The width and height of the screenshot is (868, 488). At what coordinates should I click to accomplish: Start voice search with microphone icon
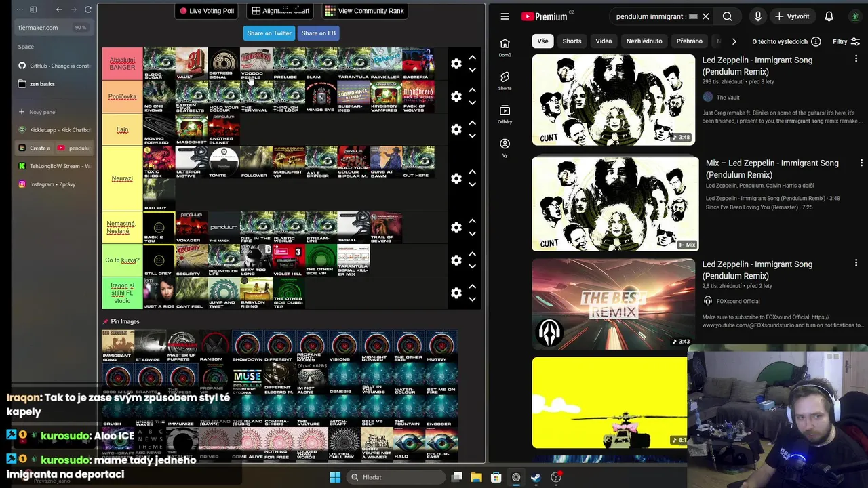click(x=757, y=16)
